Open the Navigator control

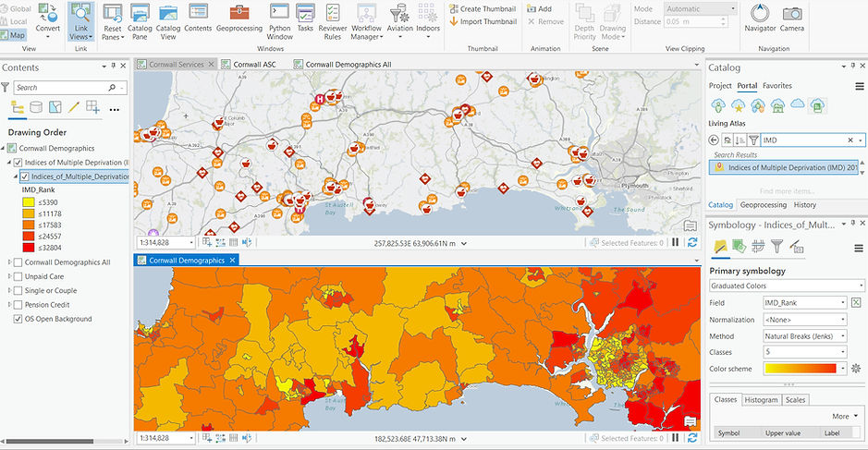tap(760, 18)
